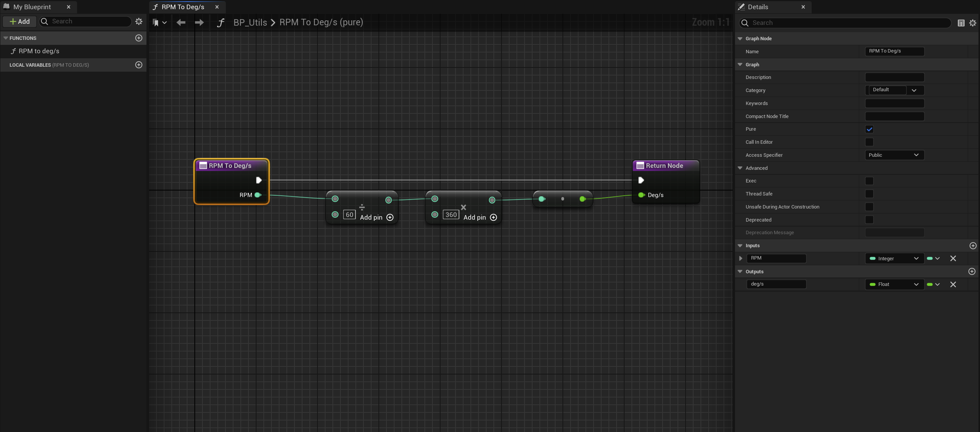The height and width of the screenshot is (432, 980).
Task: Add a new function with plus icon
Action: coord(139,38)
